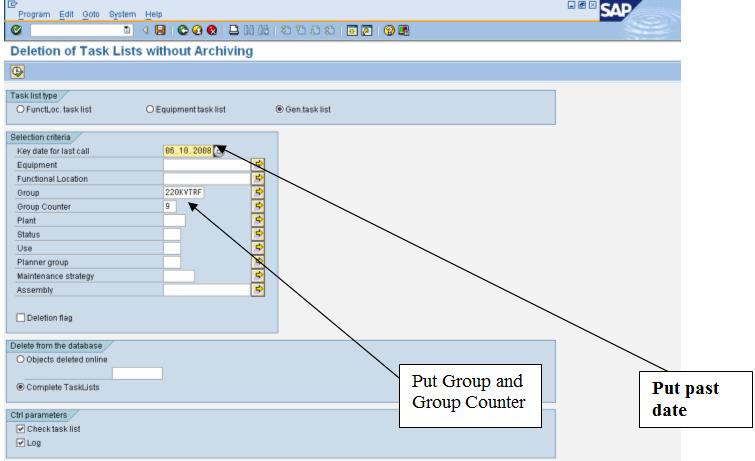Open multiple selection for Group Counter
The height and width of the screenshot is (461, 755).
(x=258, y=206)
